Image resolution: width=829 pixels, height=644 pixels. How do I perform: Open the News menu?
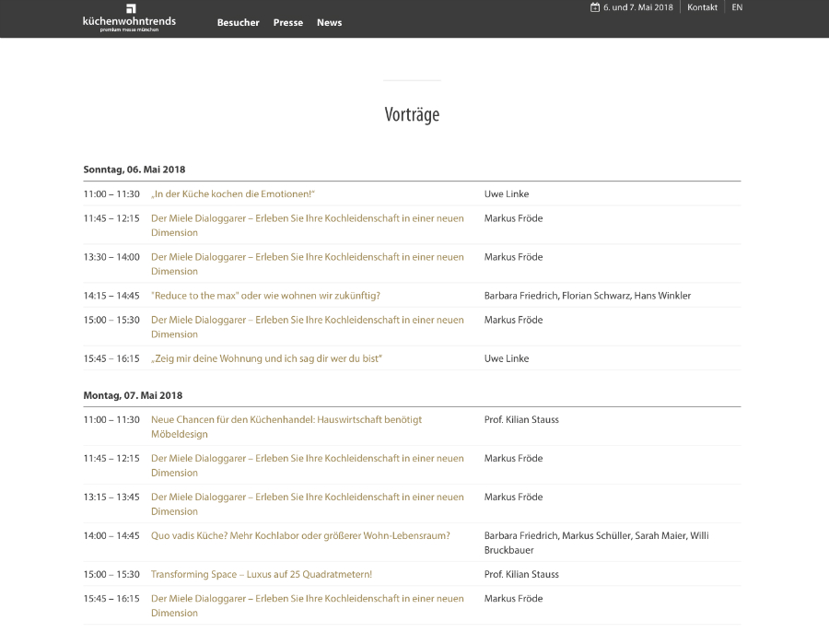tap(330, 23)
